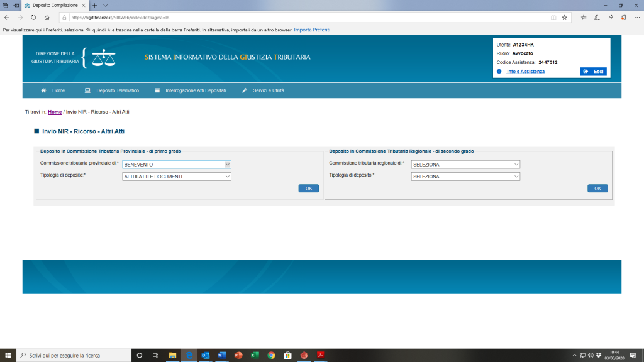The height and width of the screenshot is (362, 644).
Task: Add page to favorites with star icon
Action: (564, 18)
